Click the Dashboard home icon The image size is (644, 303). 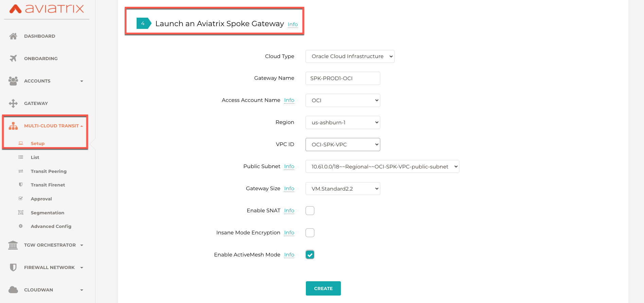[13, 36]
